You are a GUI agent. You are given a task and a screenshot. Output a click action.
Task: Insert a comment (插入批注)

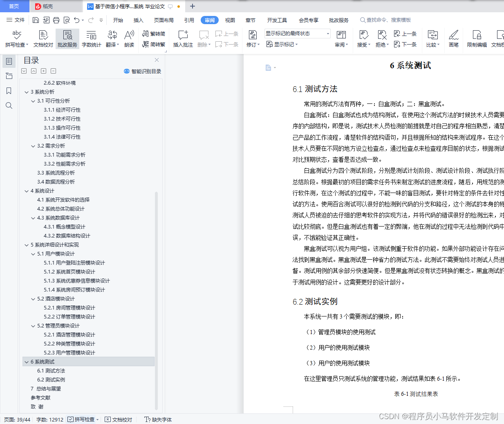point(183,39)
